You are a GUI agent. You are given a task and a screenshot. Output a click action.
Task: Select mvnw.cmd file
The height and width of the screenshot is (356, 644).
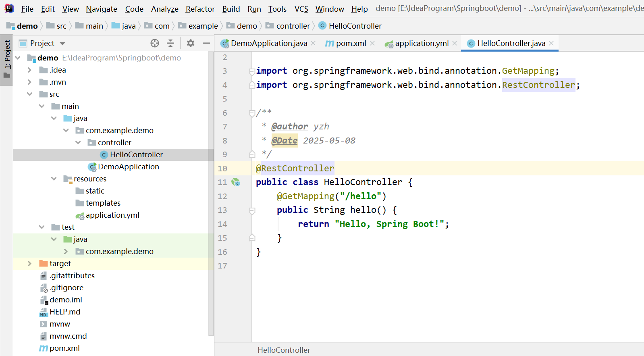(x=68, y=336)
